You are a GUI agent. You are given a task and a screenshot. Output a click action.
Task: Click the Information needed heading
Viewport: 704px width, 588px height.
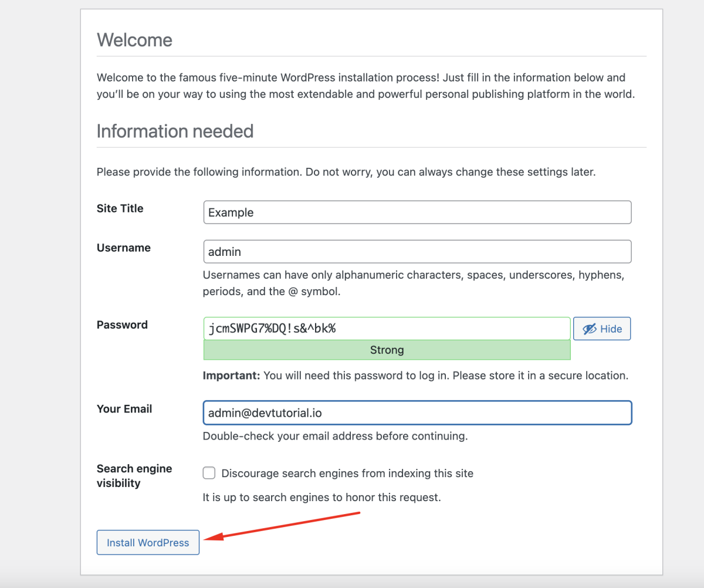coord(175,130)
